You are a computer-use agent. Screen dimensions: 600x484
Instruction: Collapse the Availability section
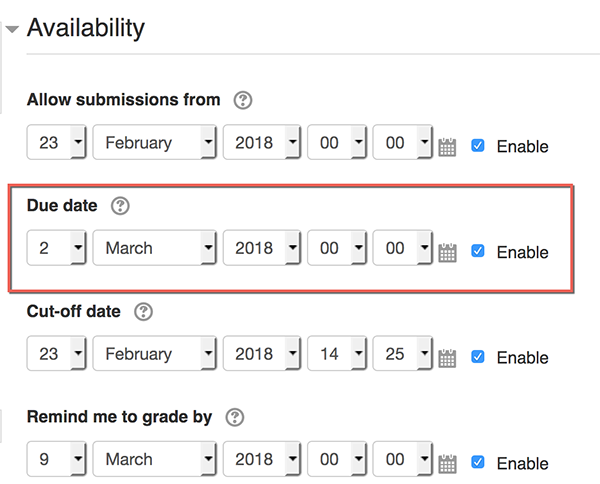click(x=12, y=29)
